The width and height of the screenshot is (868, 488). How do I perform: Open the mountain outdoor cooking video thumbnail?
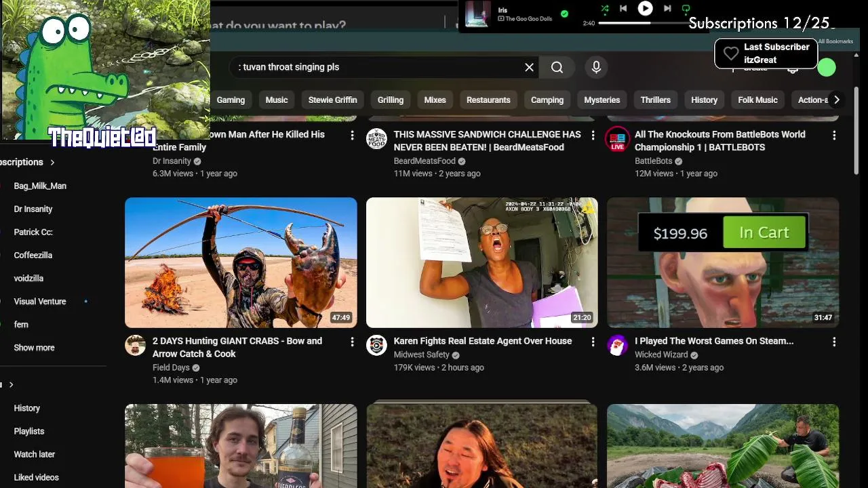723,446
